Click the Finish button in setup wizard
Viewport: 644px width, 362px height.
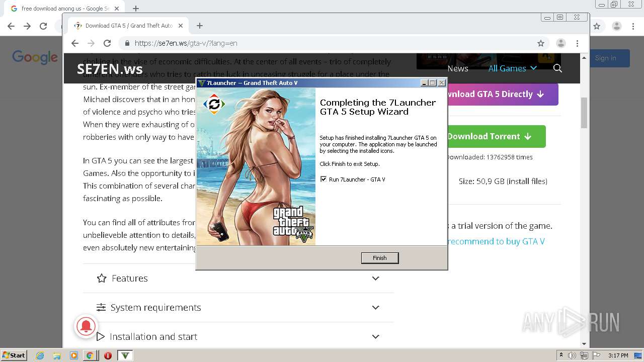coord(380,258)
